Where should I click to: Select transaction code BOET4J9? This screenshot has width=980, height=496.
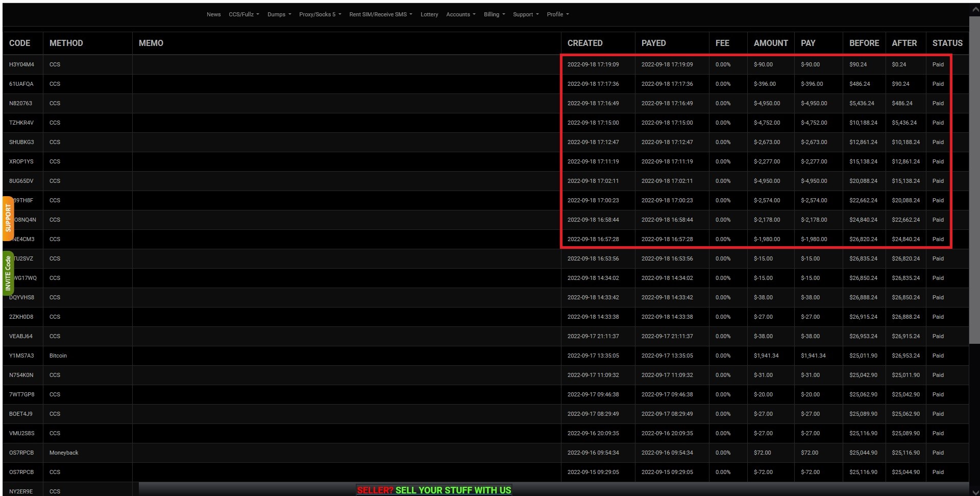click(20, 414)
